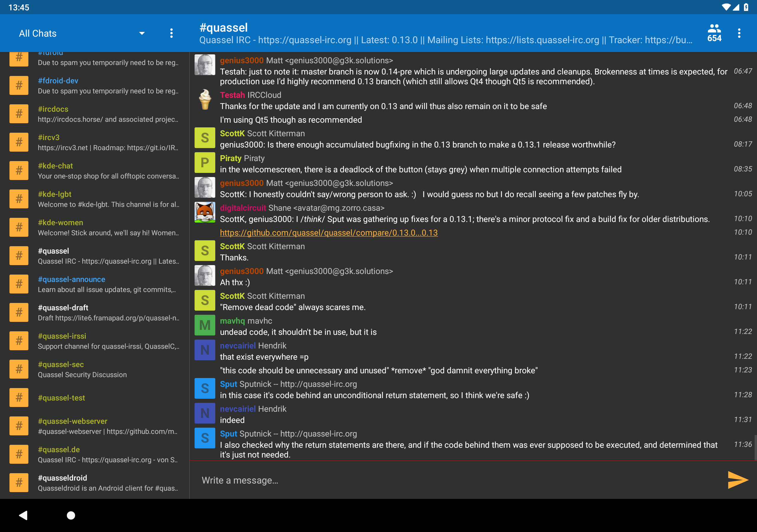Select the #kde-chat channel

click(x=95, y=171)
